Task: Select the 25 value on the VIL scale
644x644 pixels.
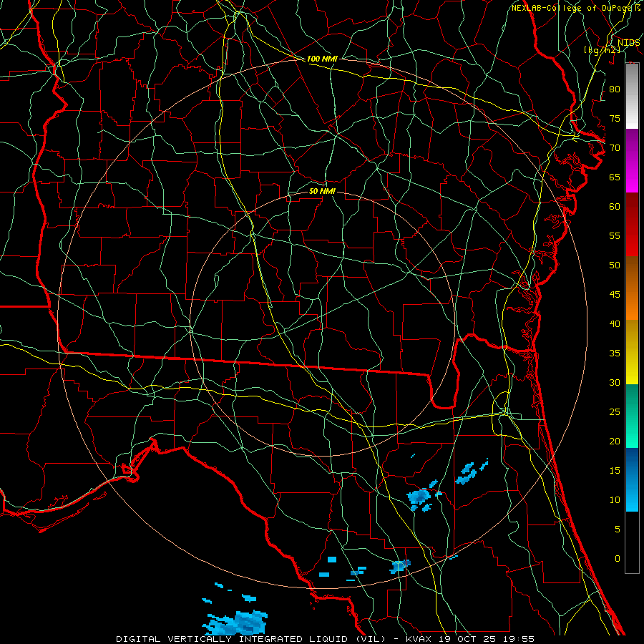Action: pos(615,412)
